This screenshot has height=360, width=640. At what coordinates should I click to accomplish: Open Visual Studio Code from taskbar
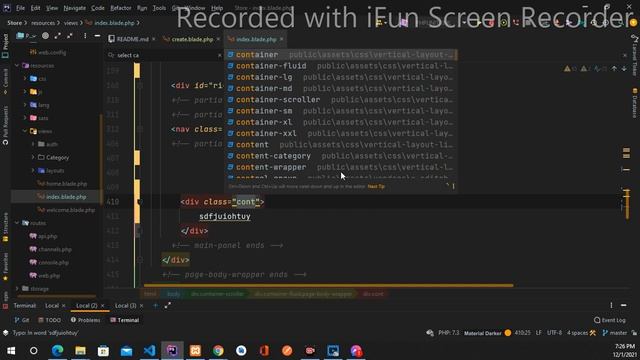[149, 351]
